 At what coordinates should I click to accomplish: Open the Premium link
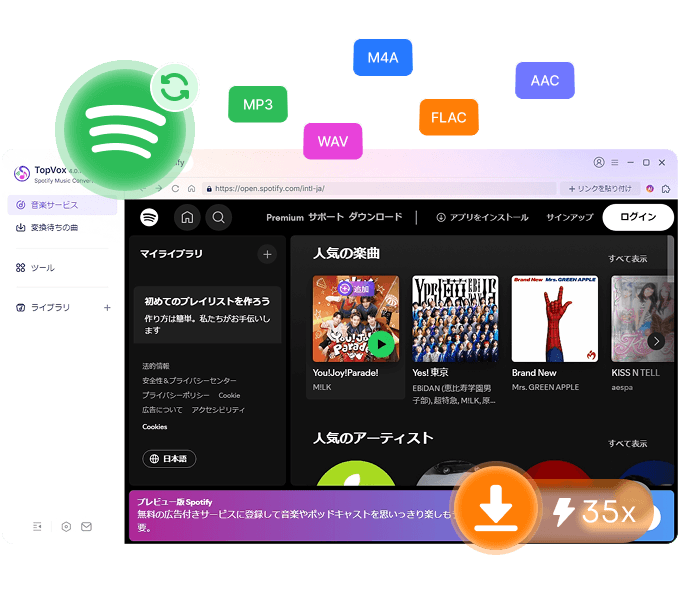(x=285, y=217)
